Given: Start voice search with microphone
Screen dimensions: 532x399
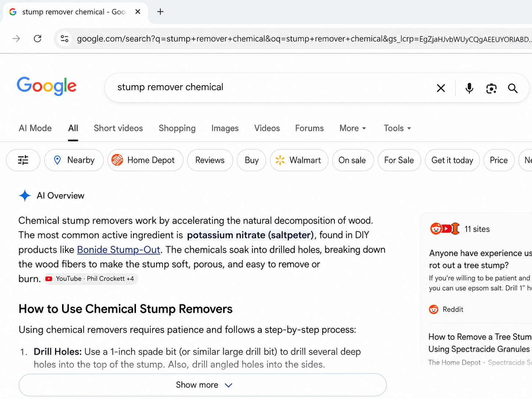Looking at the screenshot, I should [x=469, y=88].
